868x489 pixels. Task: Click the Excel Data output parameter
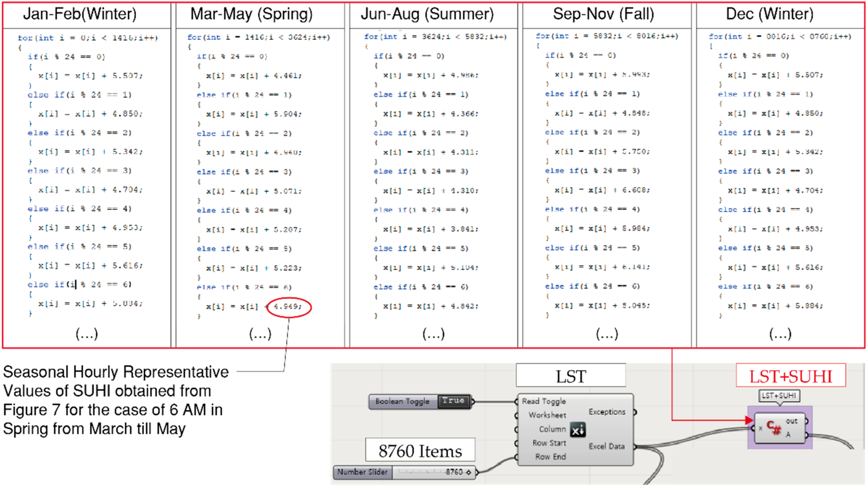tap(606, 446)
